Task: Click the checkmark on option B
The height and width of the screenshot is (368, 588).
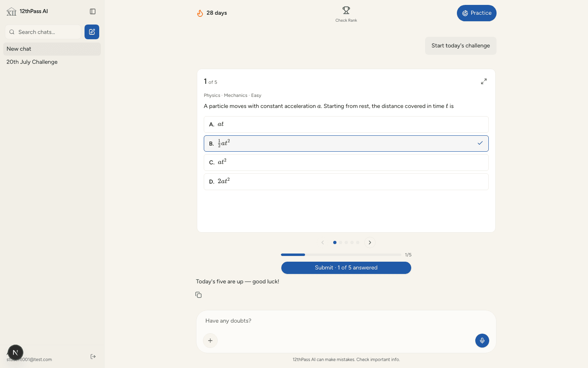Action: point(480,143)
